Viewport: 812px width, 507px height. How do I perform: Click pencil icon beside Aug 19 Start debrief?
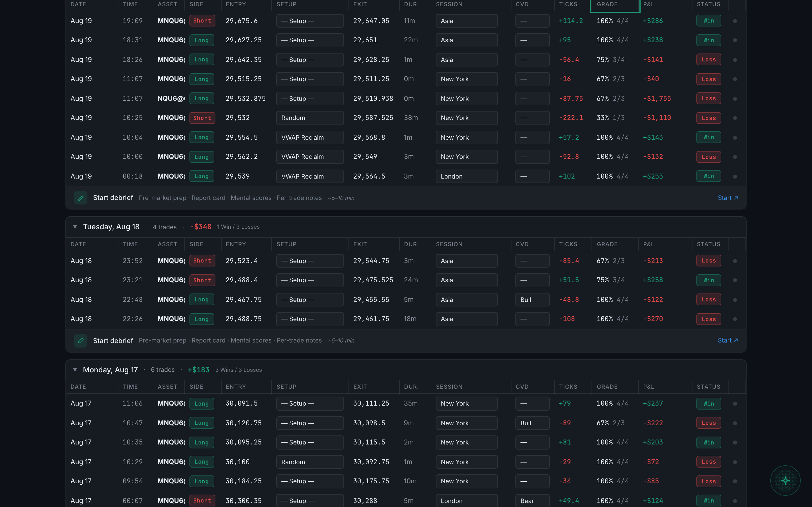coord(81,198)
